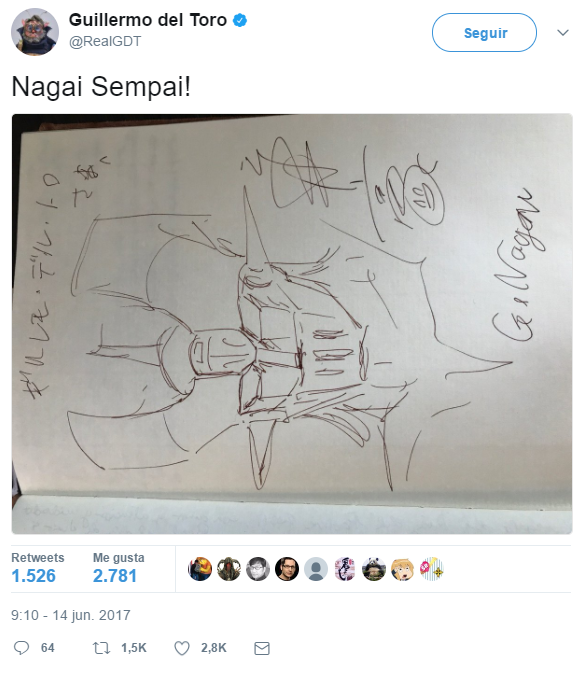Screen dimensions: 585x673
Task: Click the reply speech bubble icon
Action: [21, 647]
